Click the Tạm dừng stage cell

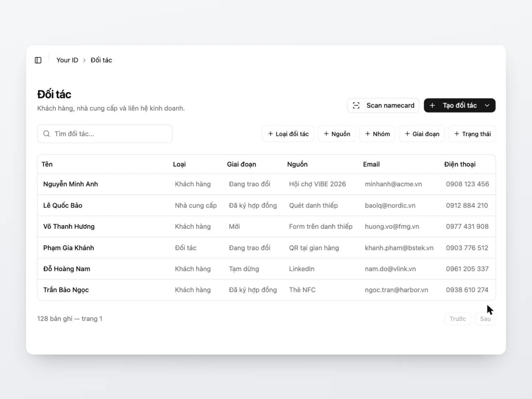pos(244,269)
